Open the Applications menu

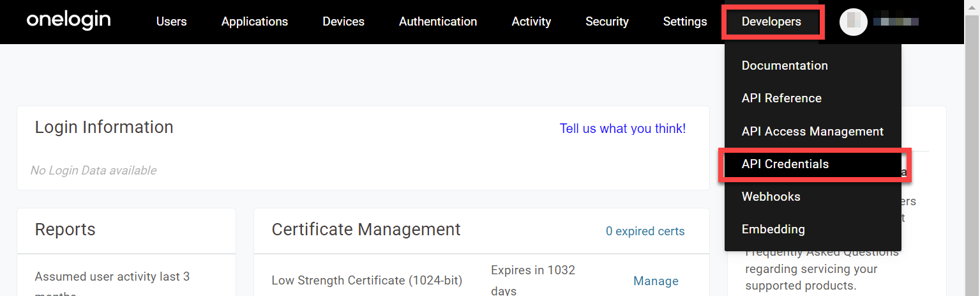click(x=254, y=22)
